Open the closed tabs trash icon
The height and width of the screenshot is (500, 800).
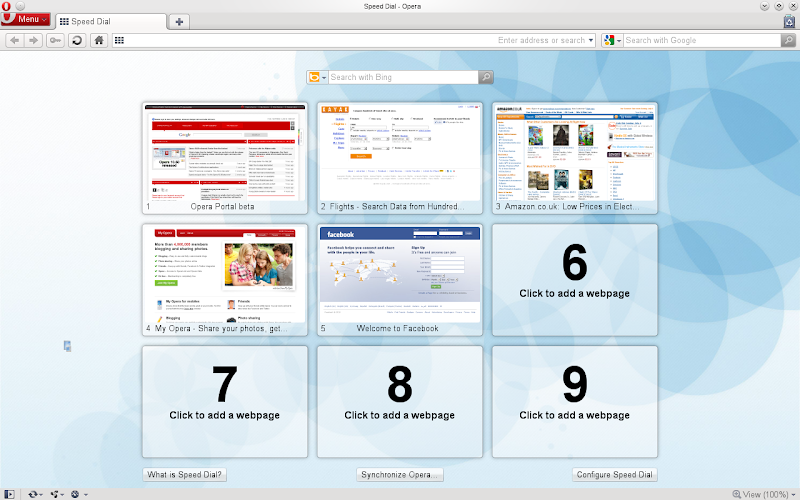click(789, 21)
